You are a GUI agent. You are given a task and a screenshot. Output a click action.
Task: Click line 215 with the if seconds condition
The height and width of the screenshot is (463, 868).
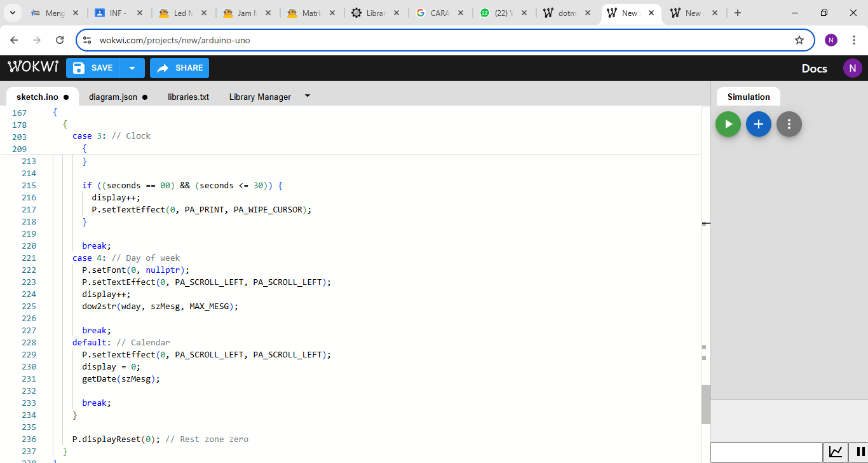[182, 186]
